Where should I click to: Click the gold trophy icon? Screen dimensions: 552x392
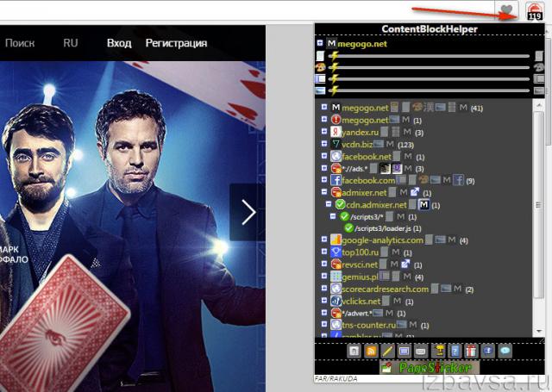point(438,351)
